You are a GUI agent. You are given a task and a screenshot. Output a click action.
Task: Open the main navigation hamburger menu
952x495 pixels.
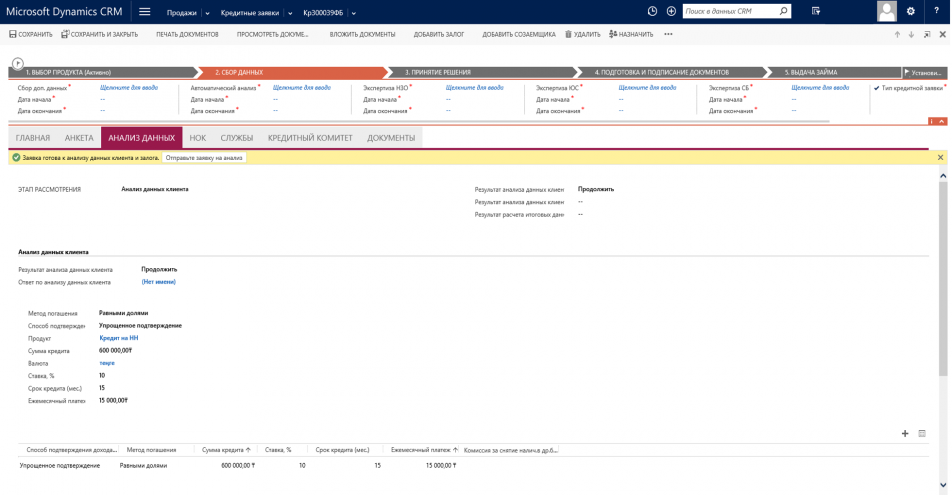(x=145, y=12)
